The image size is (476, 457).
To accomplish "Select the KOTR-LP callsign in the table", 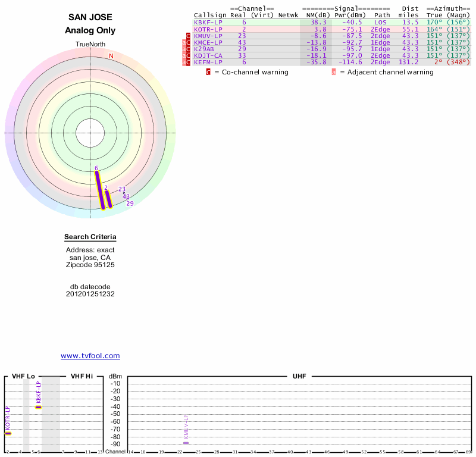I will [208, 29].
